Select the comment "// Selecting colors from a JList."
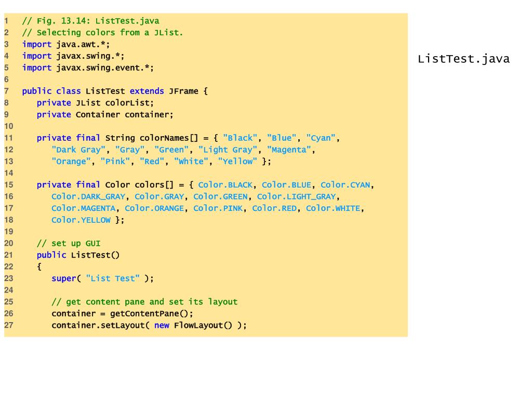Image resolution: width=532 pixels, height=399 pixels. coord(102,33)
